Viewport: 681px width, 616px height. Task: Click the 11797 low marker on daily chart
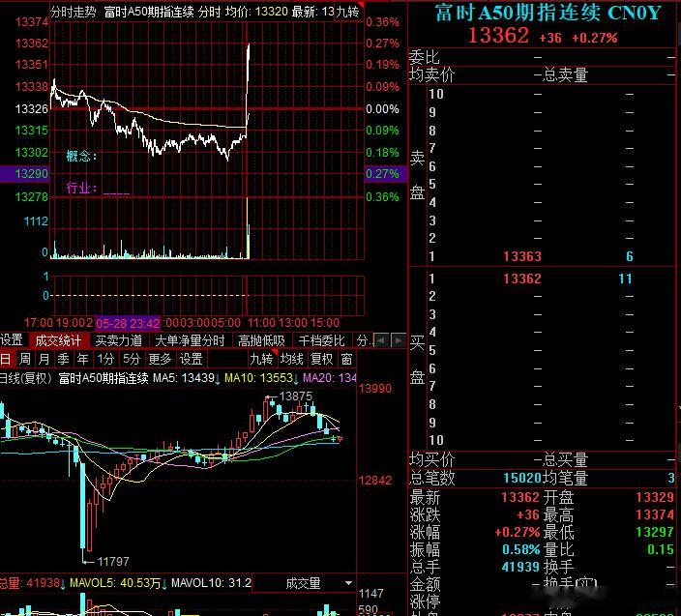(113, 561)
